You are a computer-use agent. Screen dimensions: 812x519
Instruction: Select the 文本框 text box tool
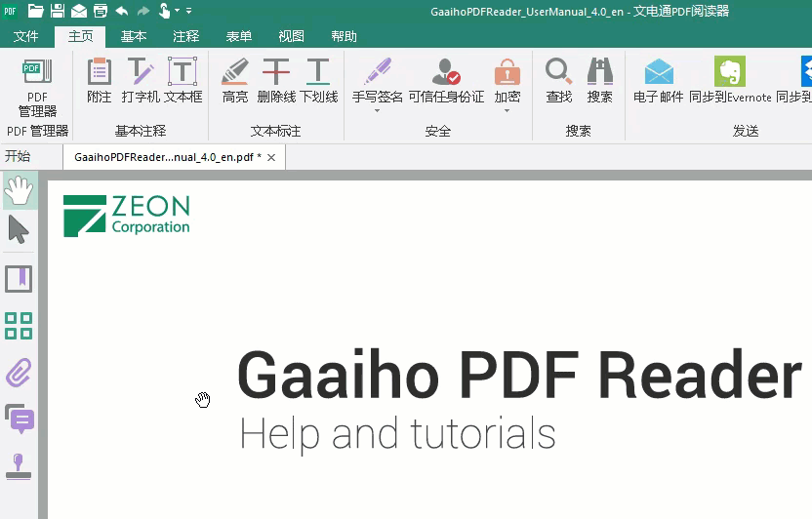point(183,80)
